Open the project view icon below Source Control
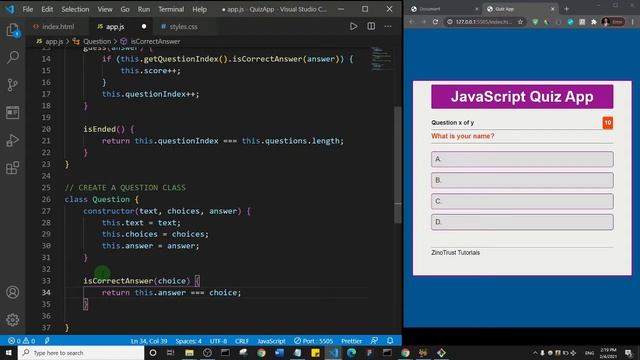Viewport: 640px width, 360px height. point(13,112)
